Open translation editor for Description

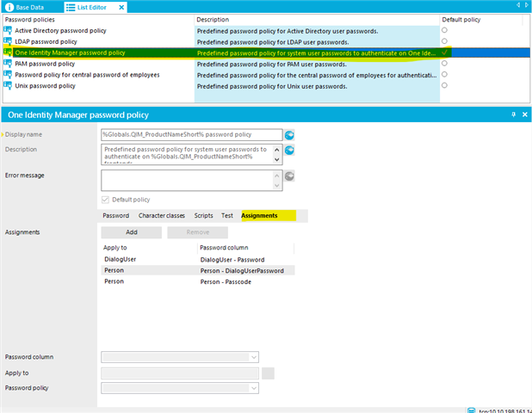(289, 150)
